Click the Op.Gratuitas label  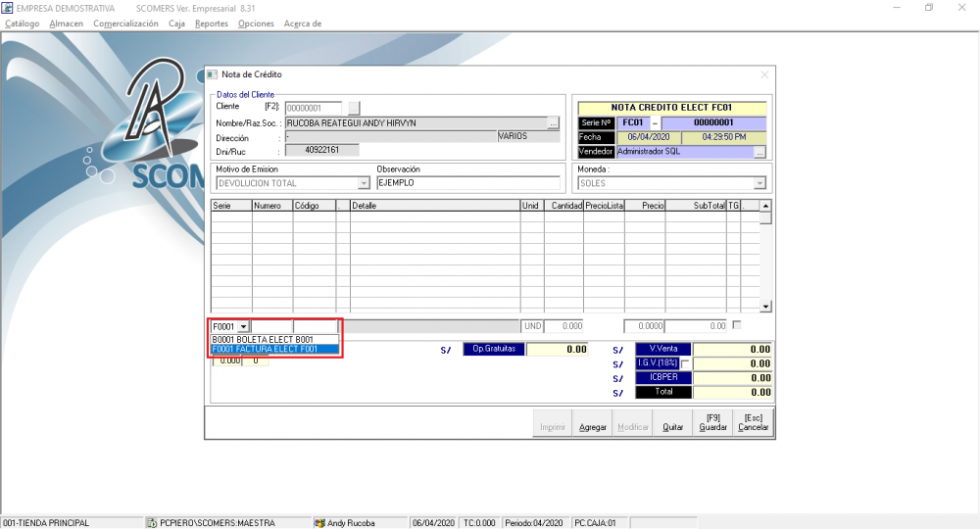pos(494,349)
